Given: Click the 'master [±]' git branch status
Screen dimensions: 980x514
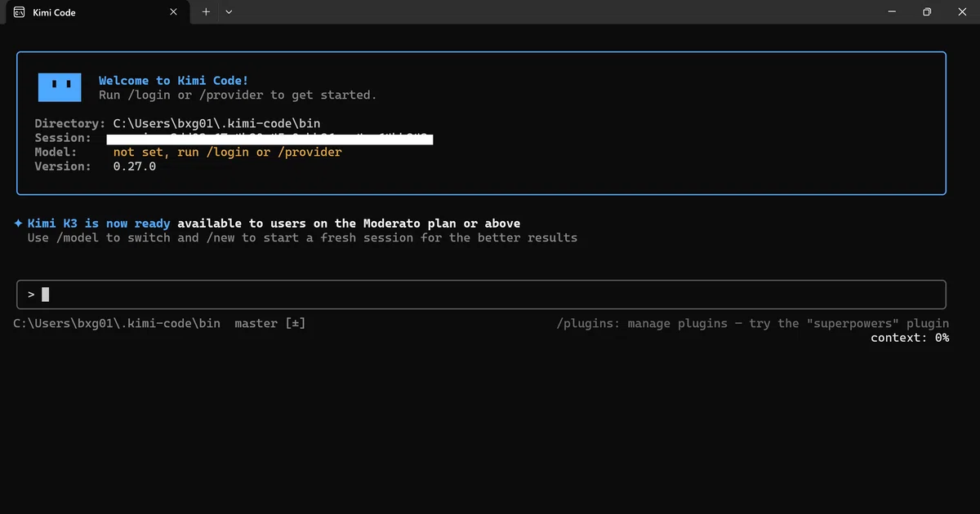Looking at the screenshot, I should pyautogui.click(x=270, y=324).
